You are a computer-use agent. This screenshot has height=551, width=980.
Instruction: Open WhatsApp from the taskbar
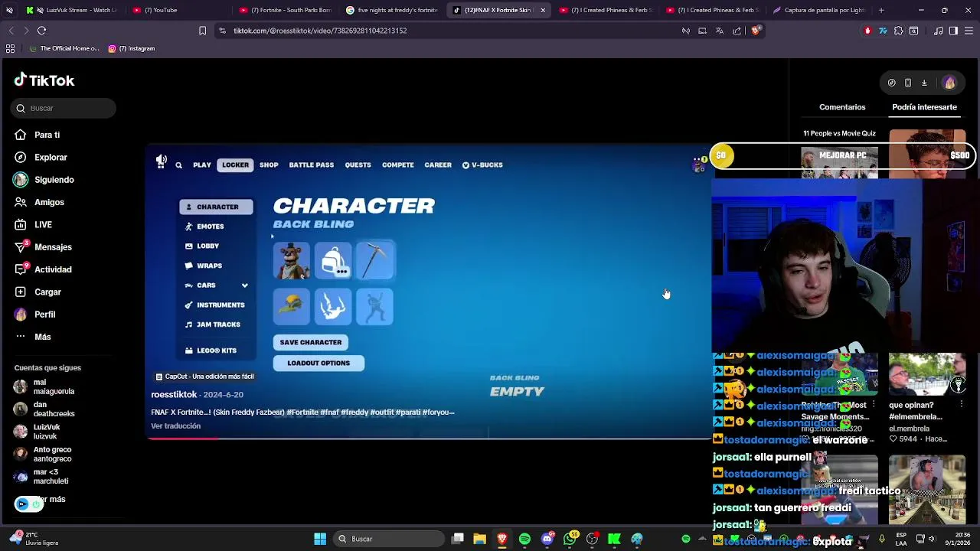(570, 539)
